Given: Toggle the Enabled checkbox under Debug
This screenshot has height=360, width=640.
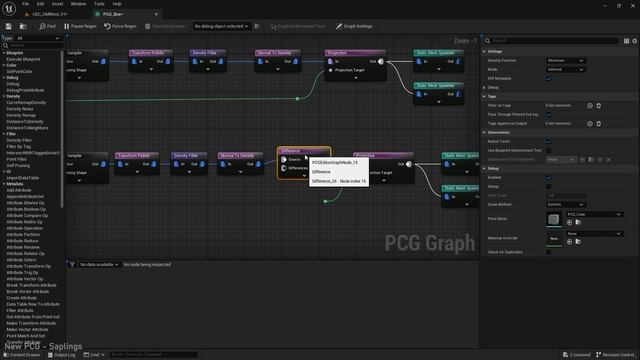Looking at the screenshot, I should click(x=549, y=178).
